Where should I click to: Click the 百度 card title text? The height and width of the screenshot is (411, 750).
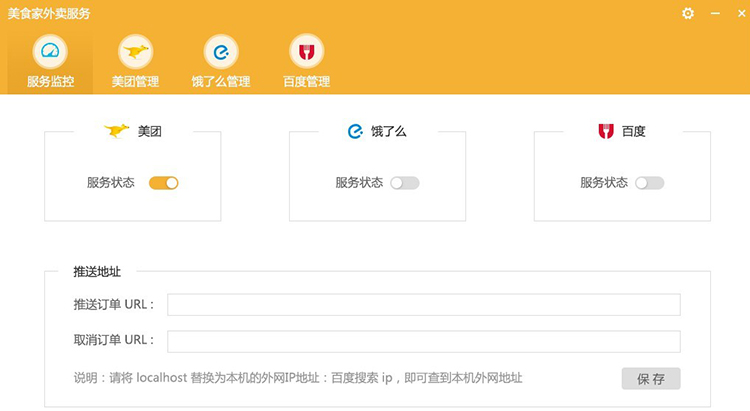(x=634, y=131)
